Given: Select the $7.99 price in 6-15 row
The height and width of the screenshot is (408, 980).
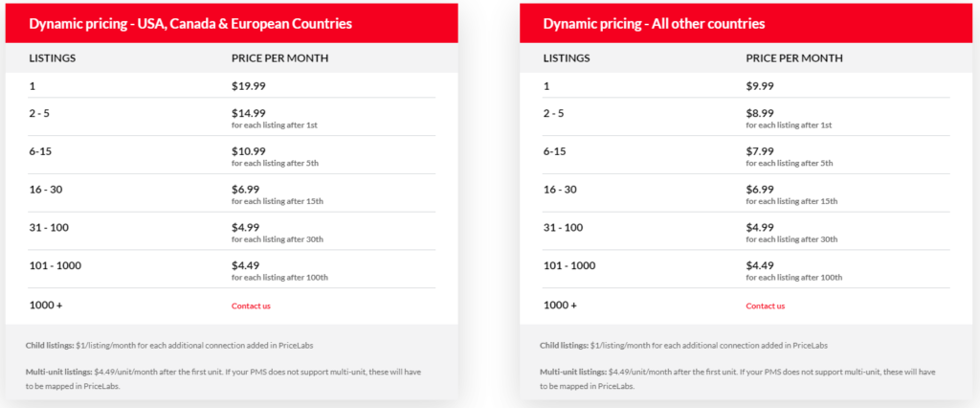Looking at the screenshot, I should [759, 150].
